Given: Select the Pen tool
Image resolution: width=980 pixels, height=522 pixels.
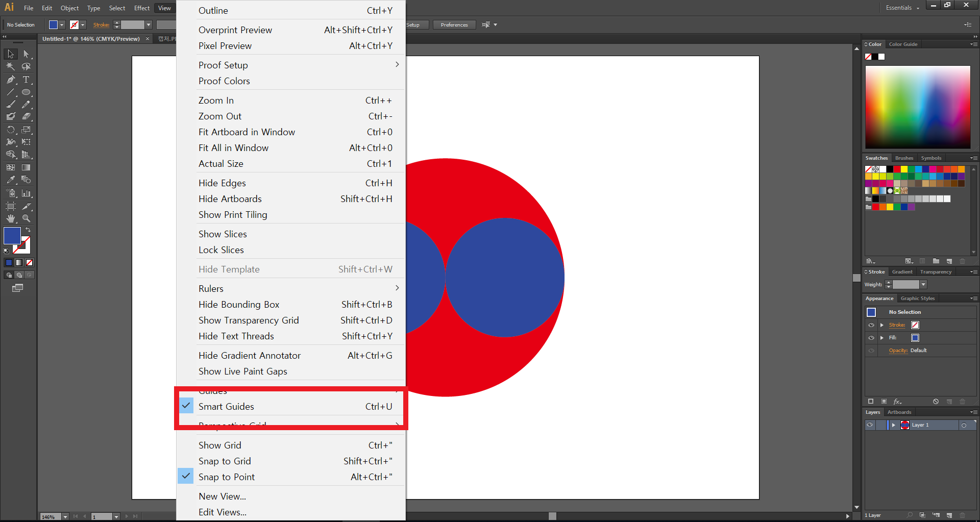Looking at the screenshot, I should tap(11, 80).
